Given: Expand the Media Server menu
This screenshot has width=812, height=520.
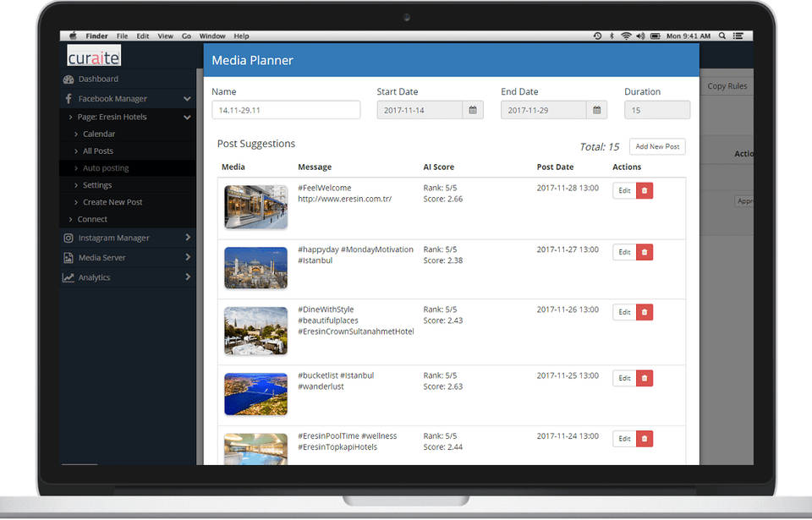Looking at the screenshot, I should pyautogui.click(x=187, y=258).
